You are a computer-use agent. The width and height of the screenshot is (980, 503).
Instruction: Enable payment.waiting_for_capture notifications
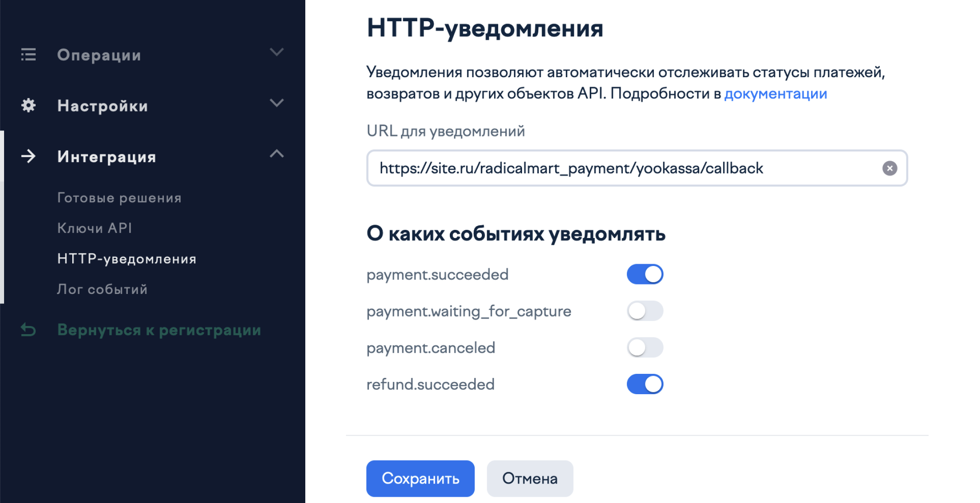644,311
